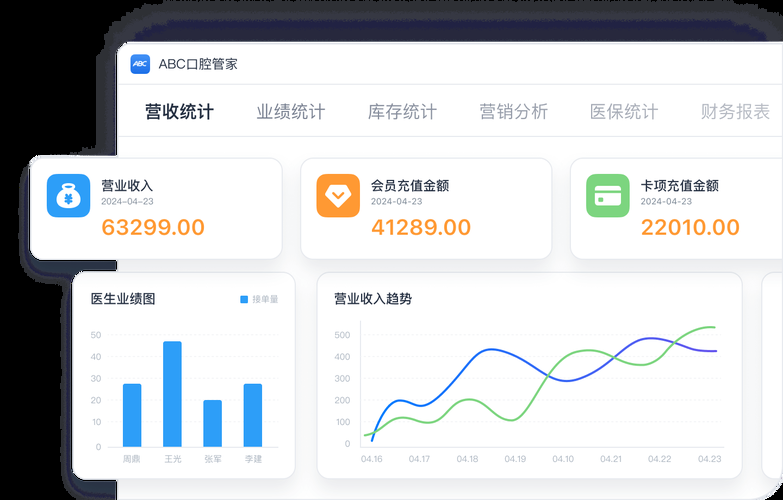Screen dimensions: 783x500
Task: Select the 营销分析 tab
Action: [x=513, y=112]
